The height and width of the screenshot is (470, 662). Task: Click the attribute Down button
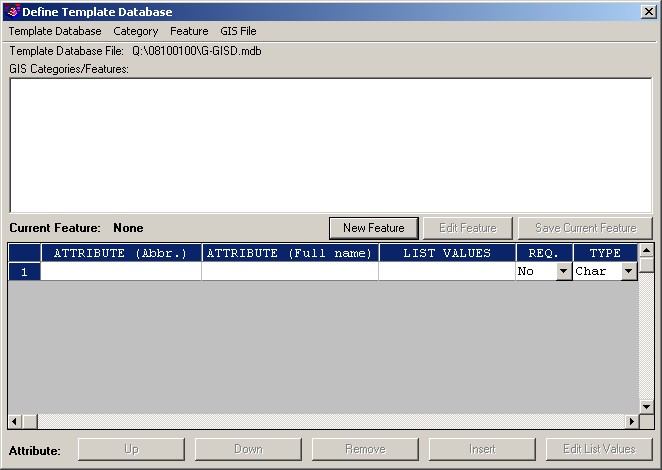[x=248, y=449]
